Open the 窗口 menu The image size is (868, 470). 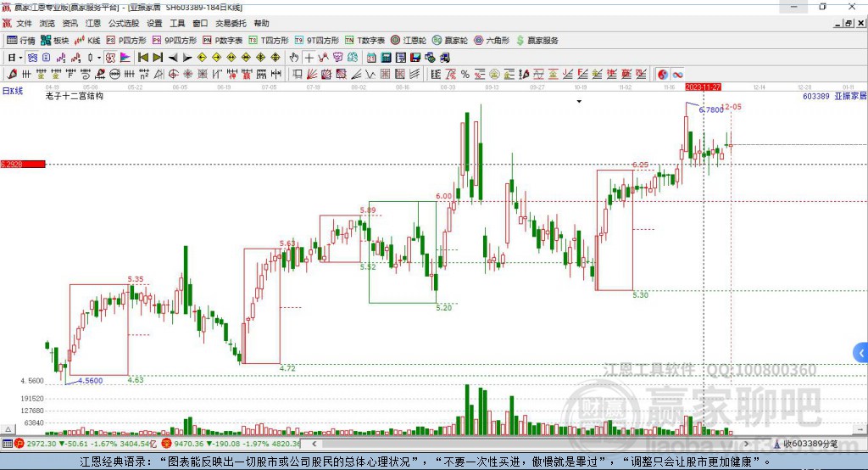click(x=200, y=23)
